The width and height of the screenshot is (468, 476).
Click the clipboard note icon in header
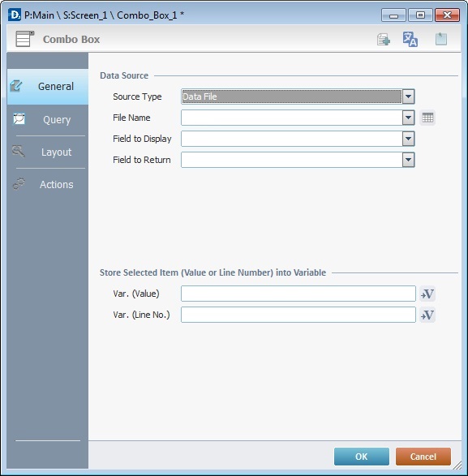[440, 39]
